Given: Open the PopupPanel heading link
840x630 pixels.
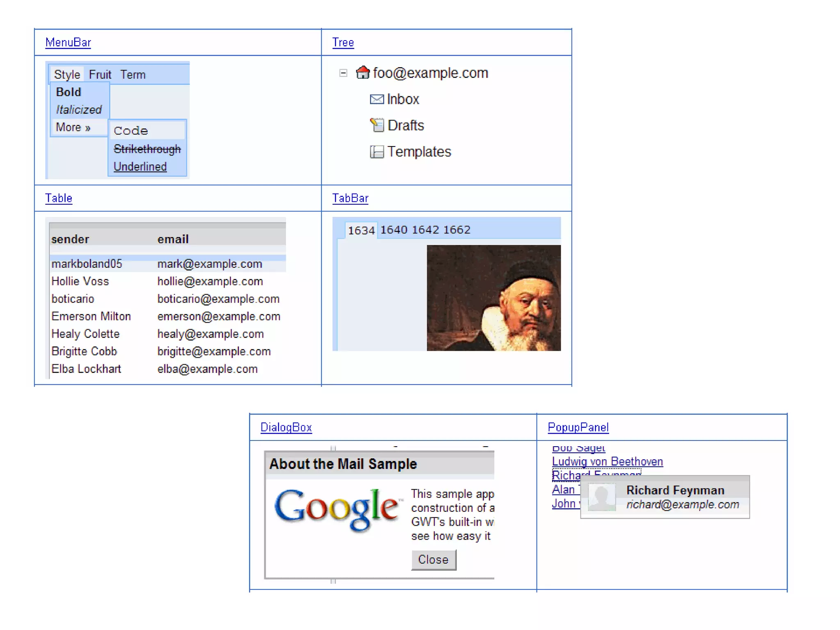Looking at the screenshot, I should tap(578, 427).
